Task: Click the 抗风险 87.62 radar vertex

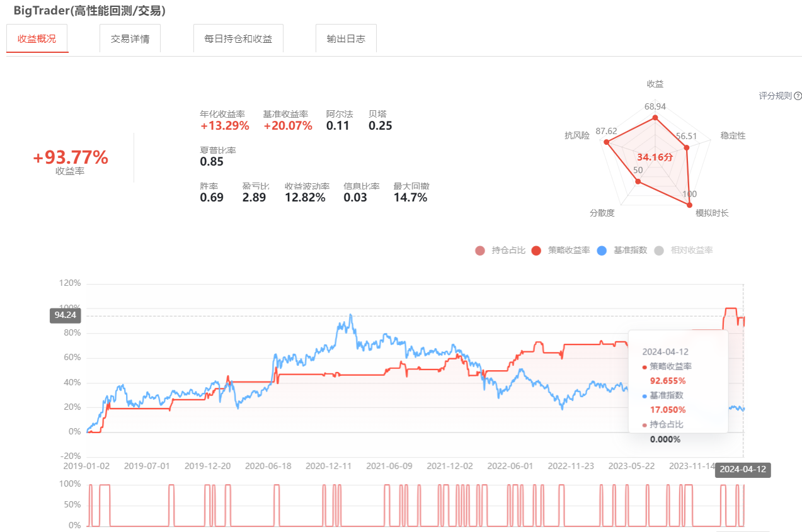Action: pos(607,142)
